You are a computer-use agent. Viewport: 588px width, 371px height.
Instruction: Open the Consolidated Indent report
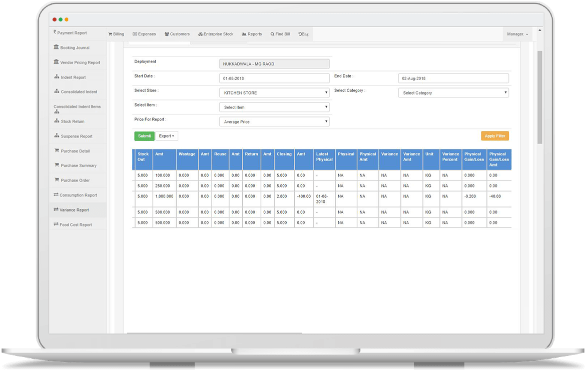pyautogui.click(x=77, y=91)
